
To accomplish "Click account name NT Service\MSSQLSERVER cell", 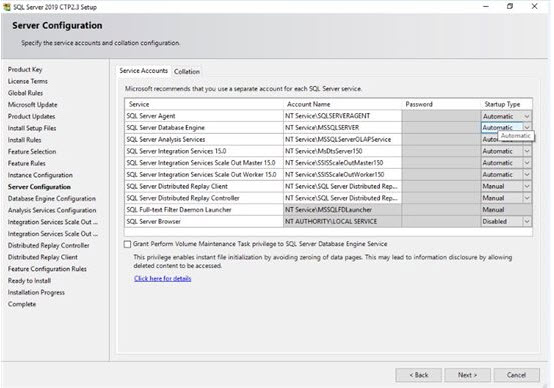I will (342, 128).
